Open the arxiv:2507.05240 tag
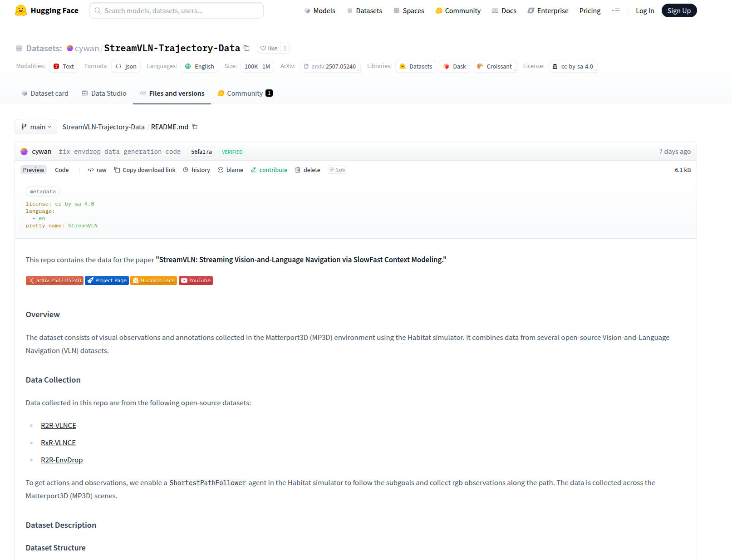 click(x=330, y=66)
